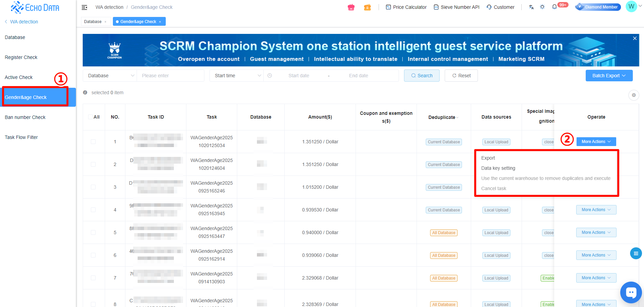Check the All select checkbox in table header
Screen dimensions: 644x307
[90, 117]
